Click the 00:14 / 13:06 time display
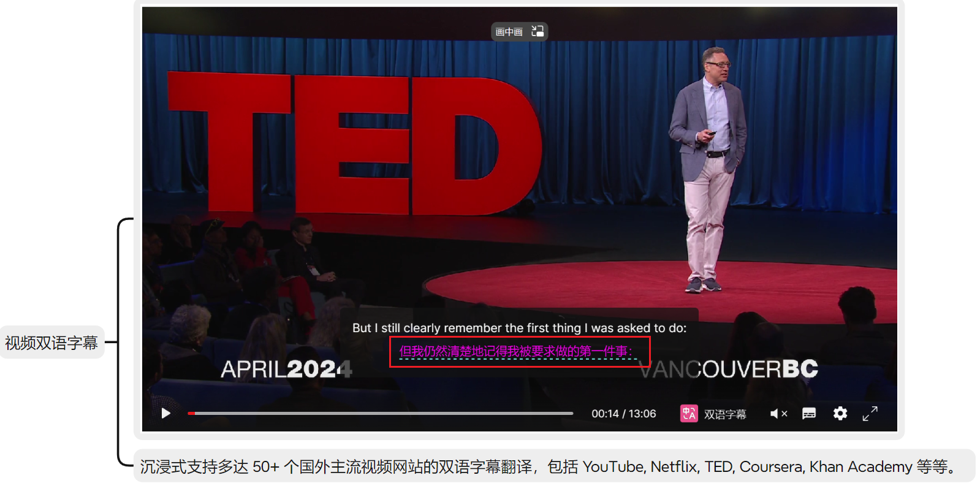The width and height of the screenshot is (980, 486). point(623,414)
